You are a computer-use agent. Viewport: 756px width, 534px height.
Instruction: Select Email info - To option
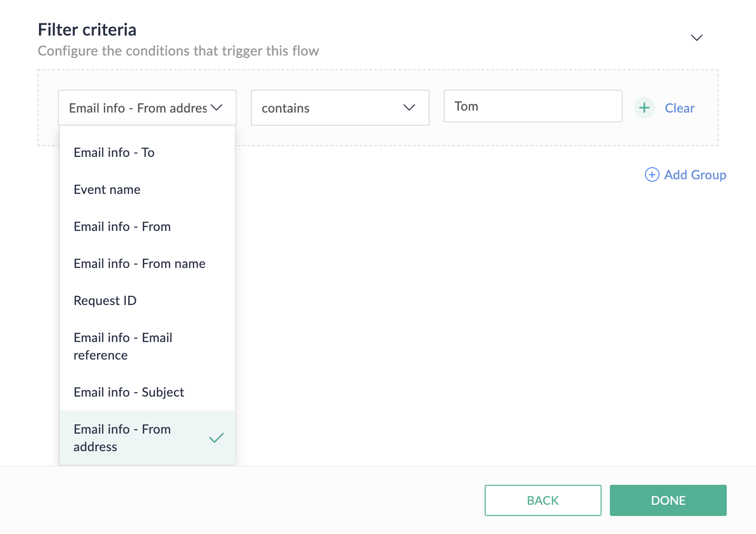pos(114,153)
